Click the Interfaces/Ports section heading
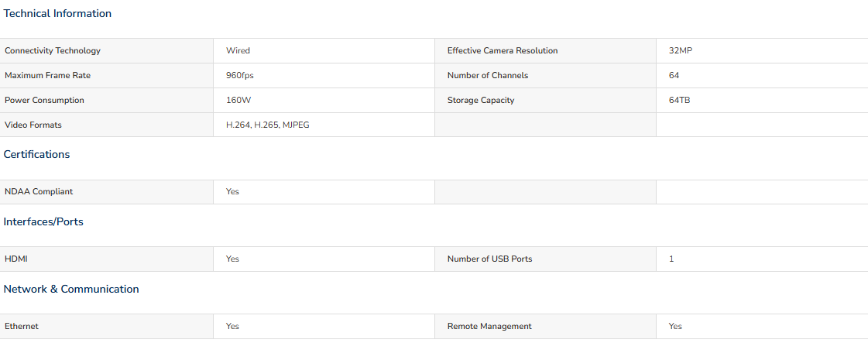The image size is (868, 343). click(x=43, y=222)
